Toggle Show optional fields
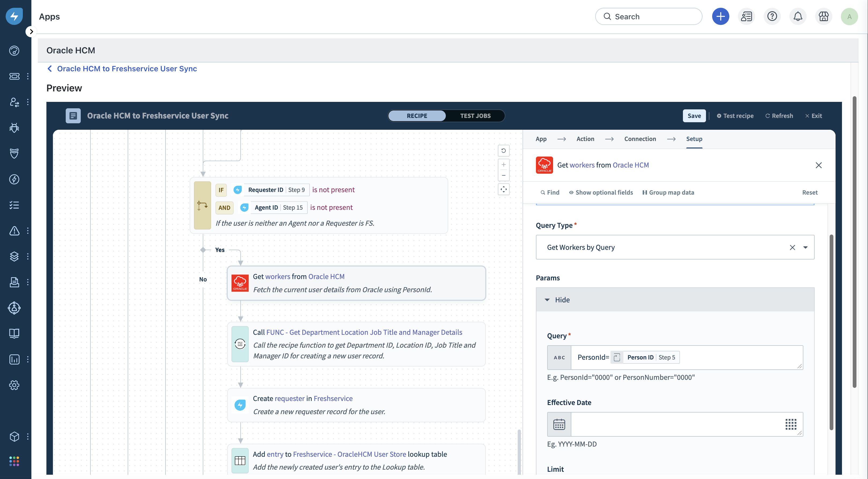 click(601, 192)
